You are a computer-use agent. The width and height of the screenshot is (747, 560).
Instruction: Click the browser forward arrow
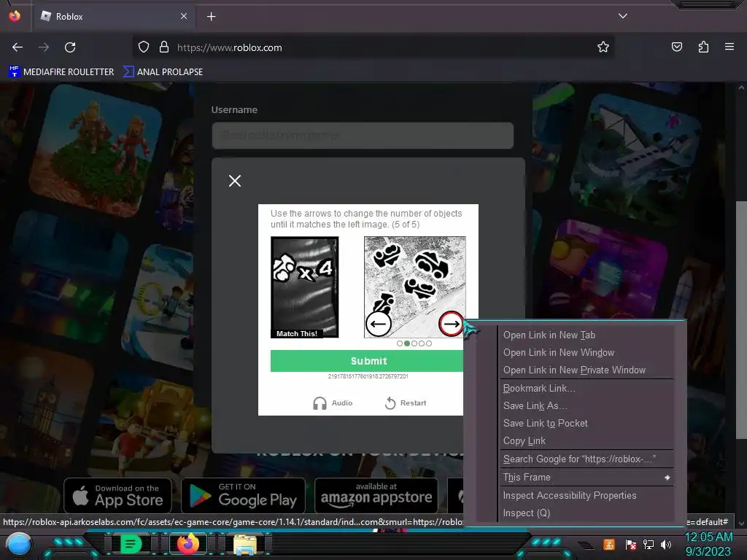click(x=44, y=47)
